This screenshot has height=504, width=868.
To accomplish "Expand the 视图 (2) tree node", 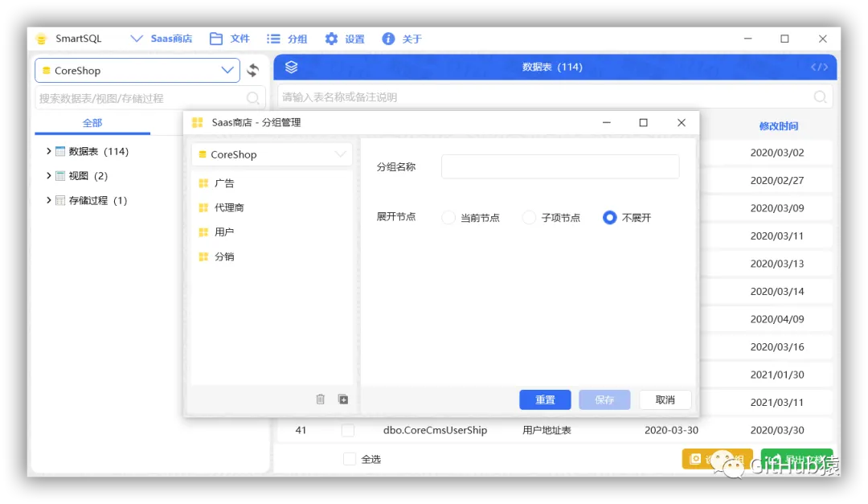I will pyautogui.click(x=49, y=175).
